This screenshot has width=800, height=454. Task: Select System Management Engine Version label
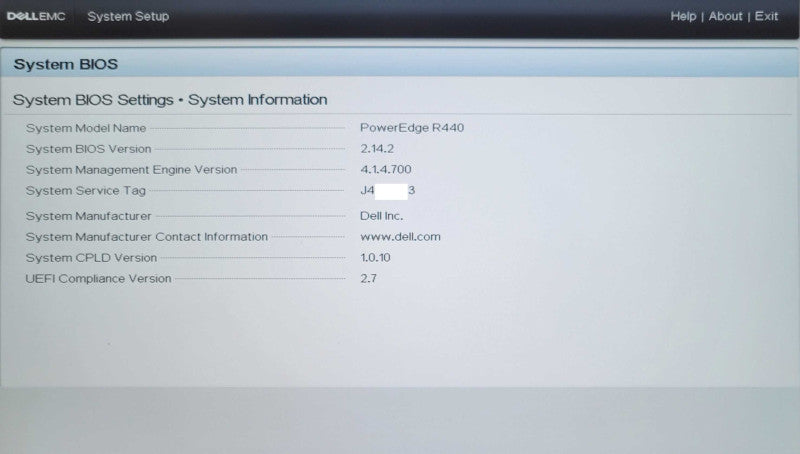pos(131,169)
